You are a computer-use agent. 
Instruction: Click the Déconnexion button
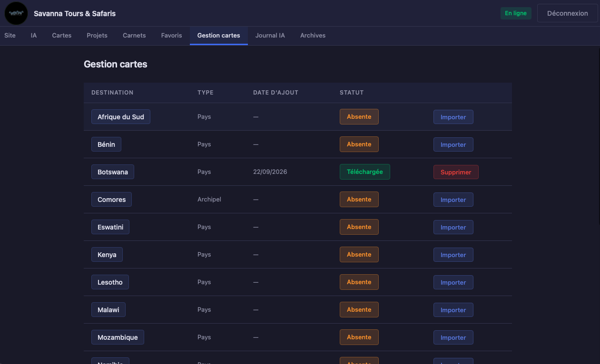pos(567,13)
